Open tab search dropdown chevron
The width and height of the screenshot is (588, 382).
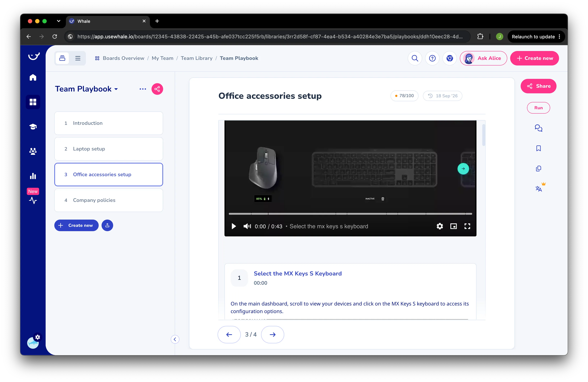coord(58,21)
